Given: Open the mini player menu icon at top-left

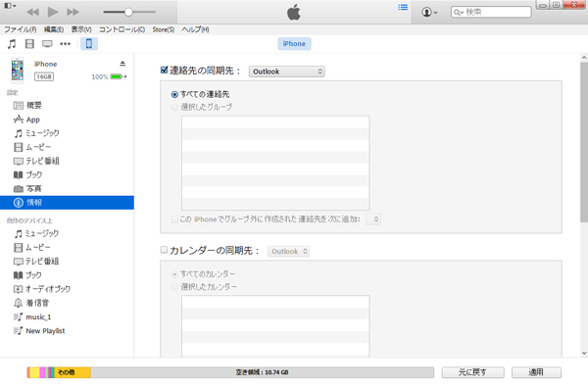Looking at the screenshot, I should pyautogui.click(x=10, y=6).
